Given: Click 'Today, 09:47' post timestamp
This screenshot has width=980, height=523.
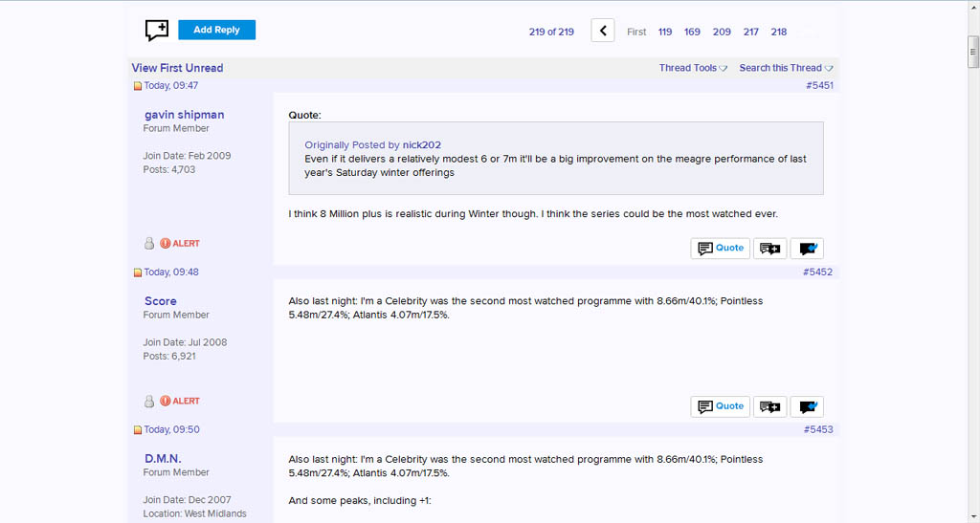Looking at the screenshot, I should pyautogui.click(x=171, y=85).
